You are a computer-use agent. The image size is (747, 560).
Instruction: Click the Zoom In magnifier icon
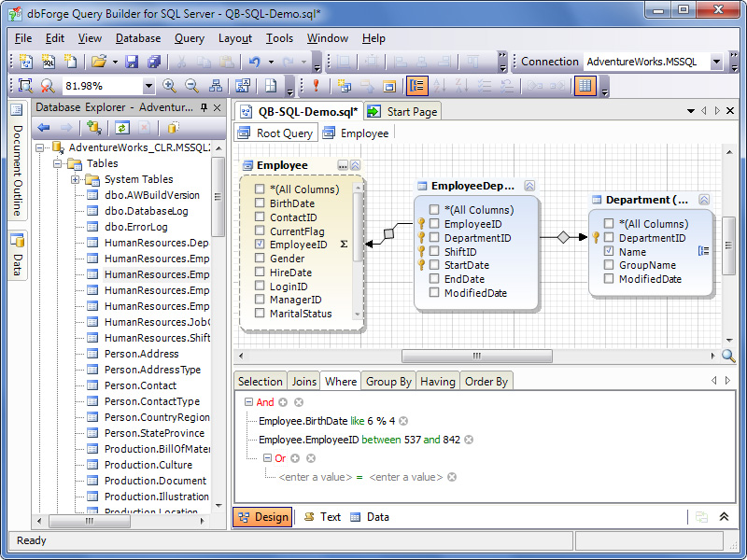[x=169, y=86]
